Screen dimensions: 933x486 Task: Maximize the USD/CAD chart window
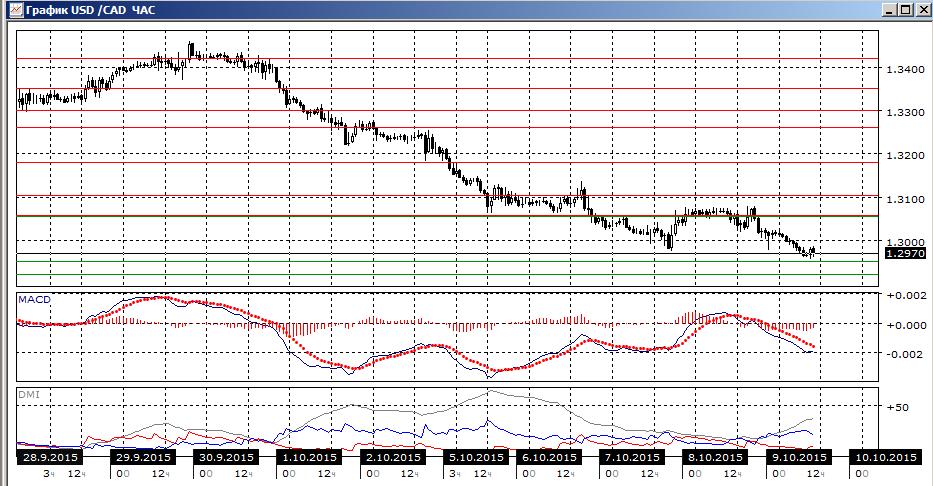coord(904,10)
